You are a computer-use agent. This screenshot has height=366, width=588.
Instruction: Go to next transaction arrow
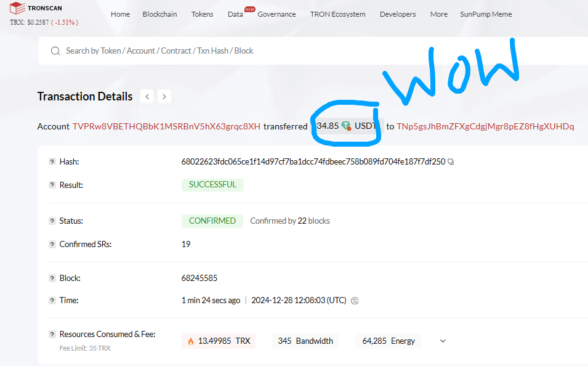pyautogui.click(x=164, y=97)
